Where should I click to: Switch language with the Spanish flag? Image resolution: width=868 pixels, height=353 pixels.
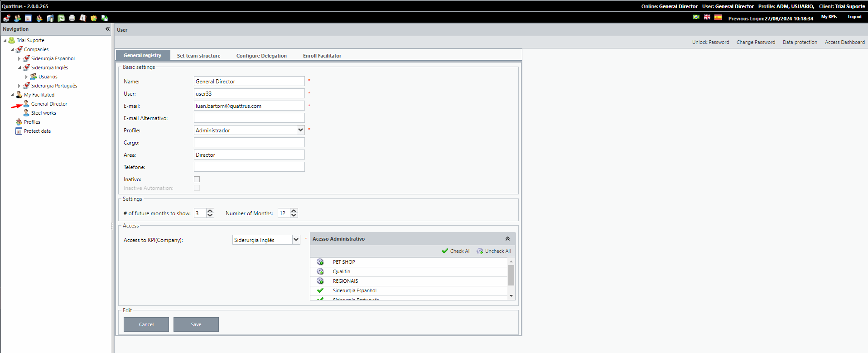click(718, 17)
